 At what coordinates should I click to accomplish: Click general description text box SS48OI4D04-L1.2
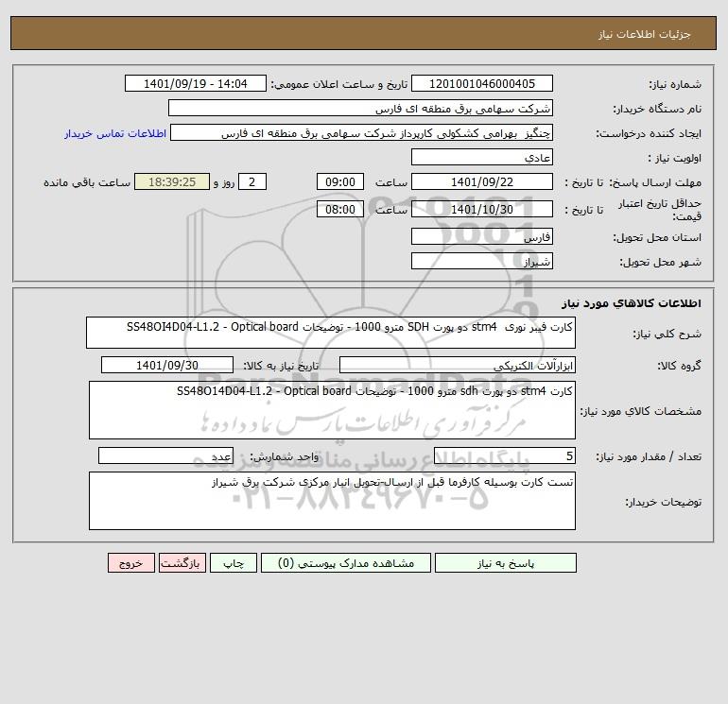331,333
